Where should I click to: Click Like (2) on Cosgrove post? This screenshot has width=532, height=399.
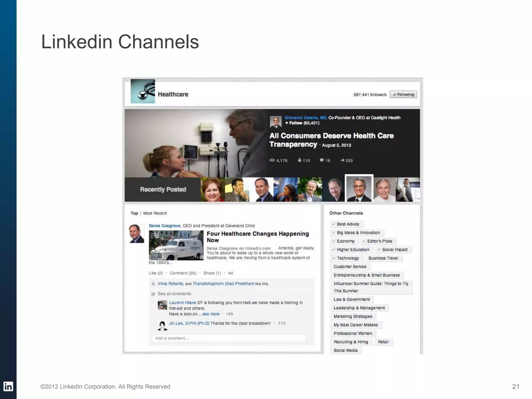(156, 273)
